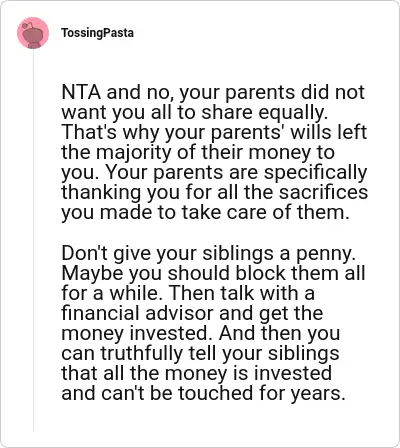400x448 pixels.
Task: Click the line 'thanking you for all the sacrifices'
Action: [215, 192]
